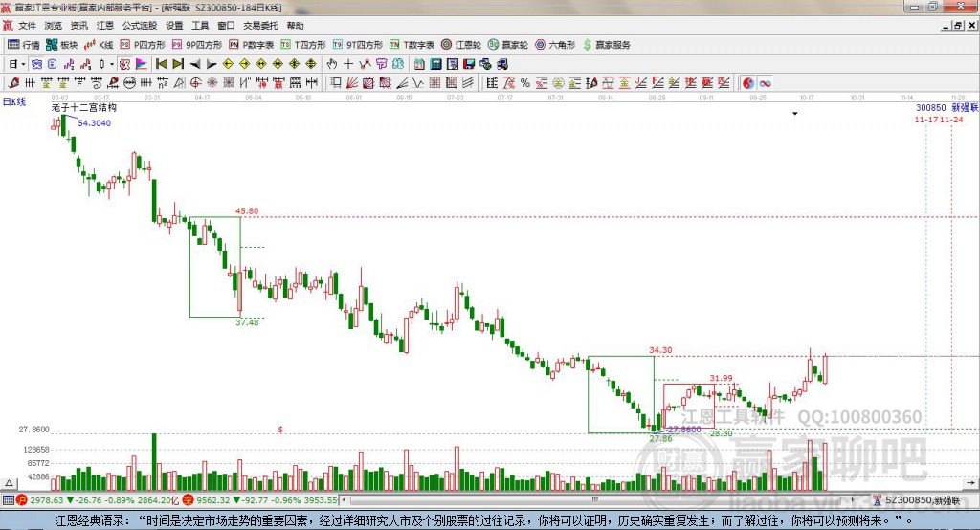Select the percent % retracement tool
This screenshot has width=980, height=530.
tap(525, 83)
